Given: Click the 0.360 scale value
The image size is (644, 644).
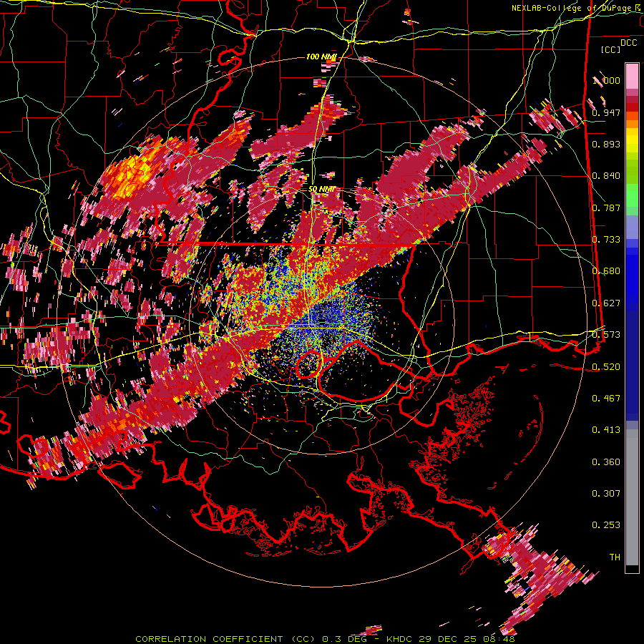Looking at the screenshot, I should [606, 462].
